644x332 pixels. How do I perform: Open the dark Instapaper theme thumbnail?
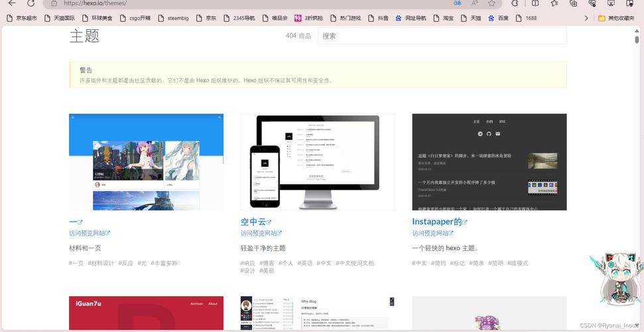coord(489,161)
